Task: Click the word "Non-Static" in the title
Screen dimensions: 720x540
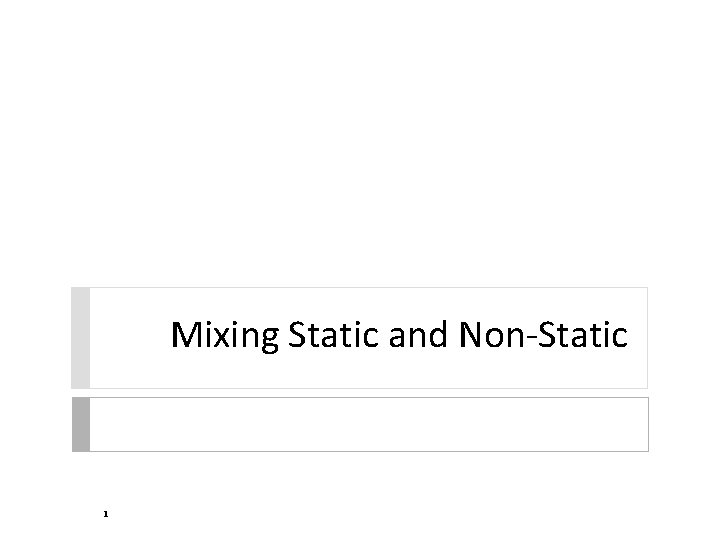Action: [x=543, y=336]
